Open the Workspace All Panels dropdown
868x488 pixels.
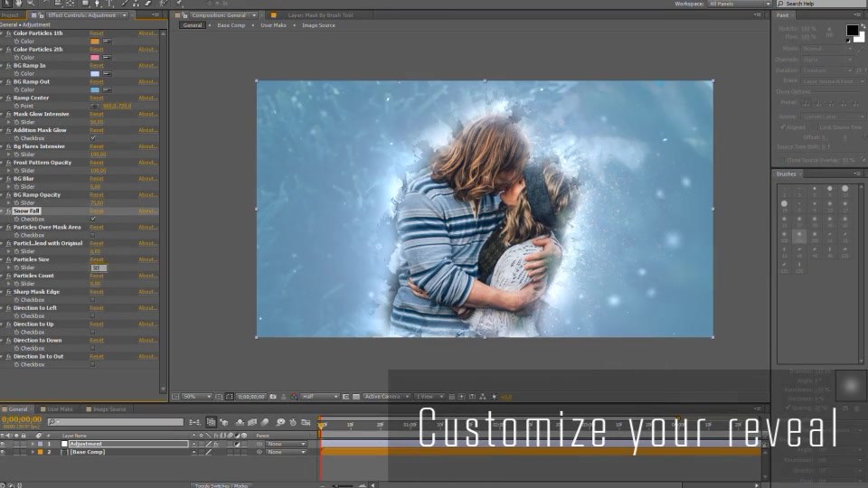740,4
